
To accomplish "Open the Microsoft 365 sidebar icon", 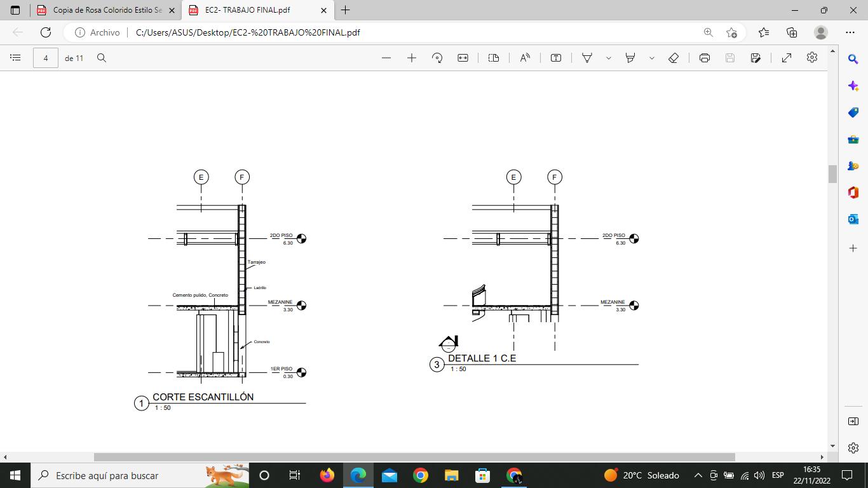I will pyautogui.click(x=853, y=193).
